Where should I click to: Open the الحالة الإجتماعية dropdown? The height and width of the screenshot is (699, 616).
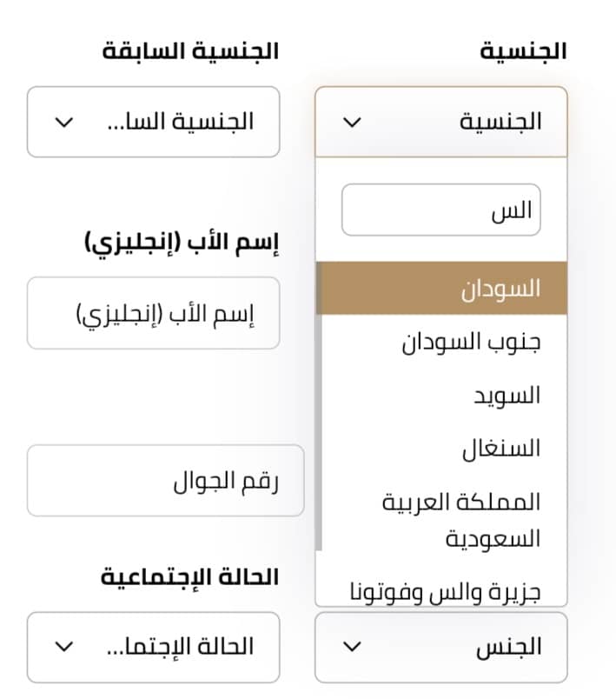(153, 647)
